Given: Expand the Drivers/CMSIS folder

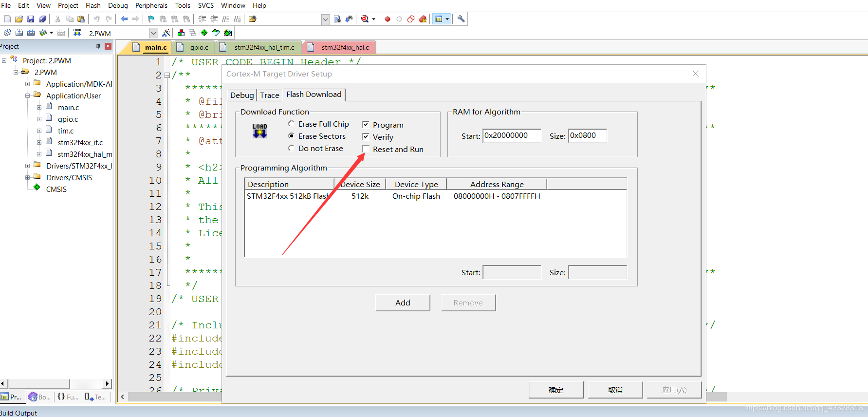Looking at the screenshot, I should [x=28, y=177].
